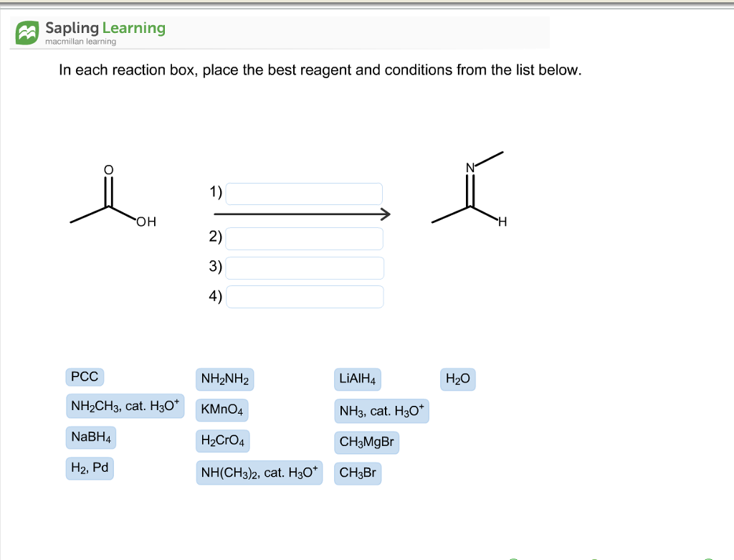Click the Sapling Learning logo icon
Screen dimensions: 734x560
27,31
